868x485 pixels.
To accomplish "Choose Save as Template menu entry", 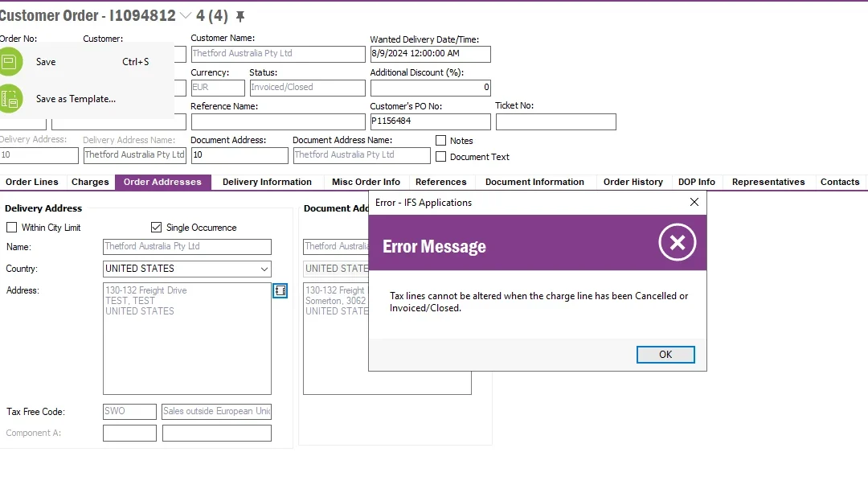I will tap(87, 99).
